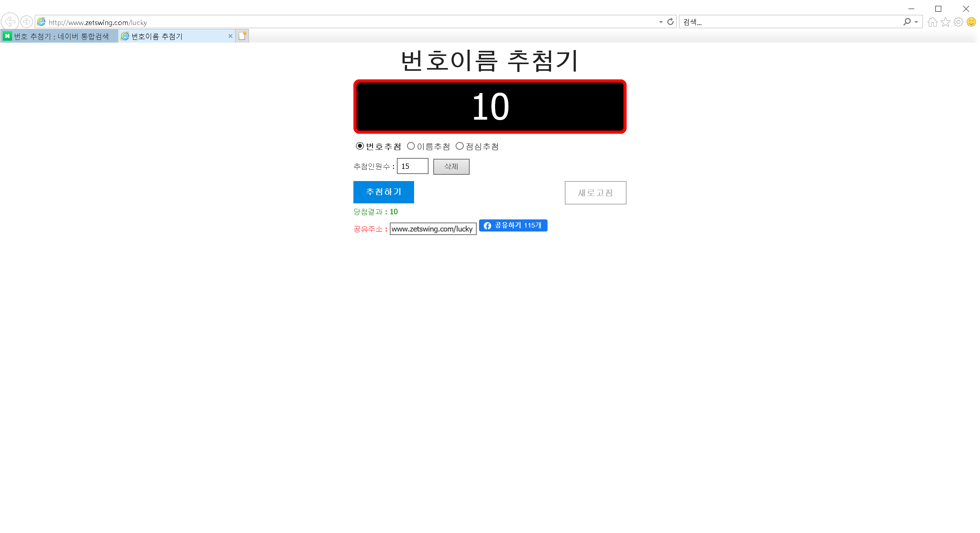Refresh the page with reload icon
This screenshot has height=533, width=980.
point(670,22)
